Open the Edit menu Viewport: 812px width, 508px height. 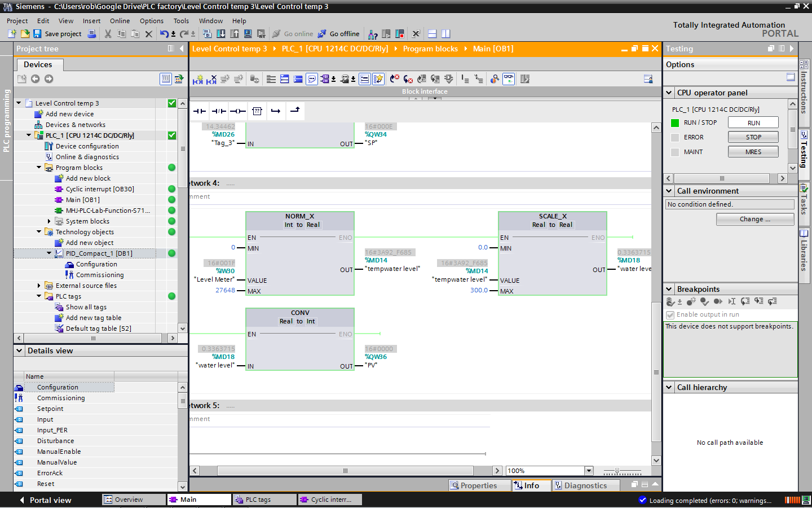click(43, 21)
